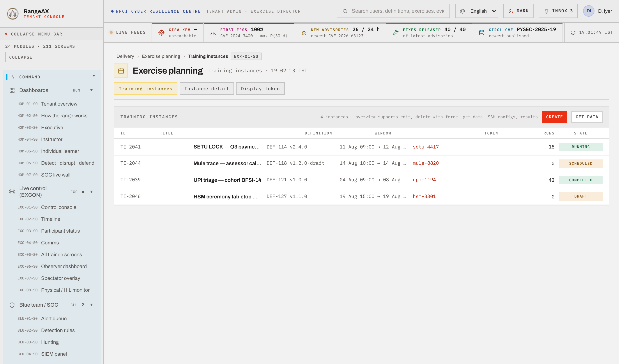Switch to Instance detail tab
Screen dimensions: 619x364
207,88
